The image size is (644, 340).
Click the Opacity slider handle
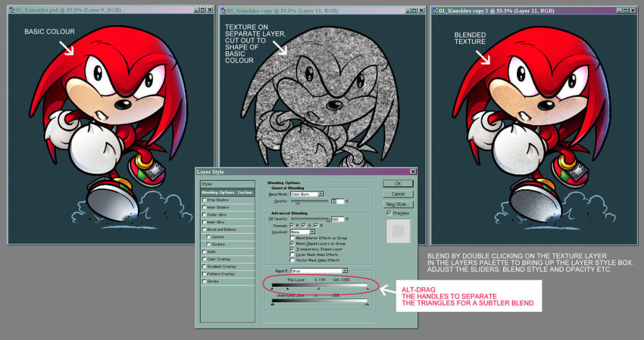[297, 202]
